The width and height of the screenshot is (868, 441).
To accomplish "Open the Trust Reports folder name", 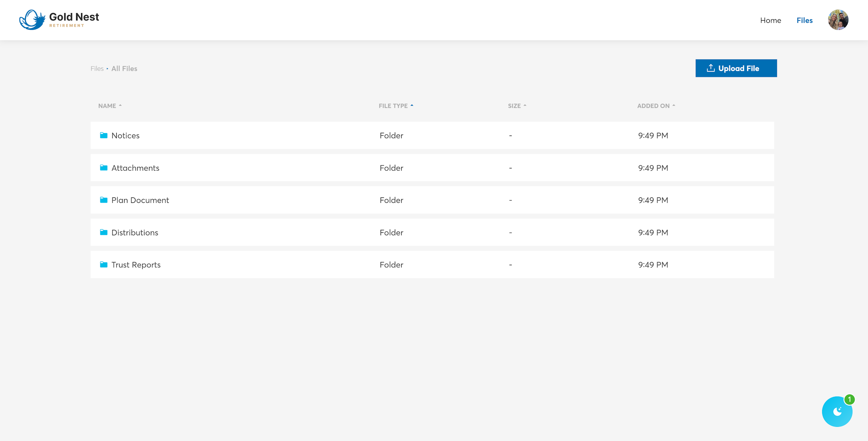I will [x=136, y=264].
